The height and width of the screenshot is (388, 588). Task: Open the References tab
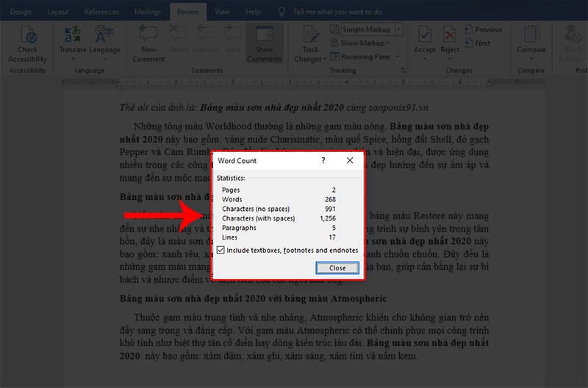(101, 12)
